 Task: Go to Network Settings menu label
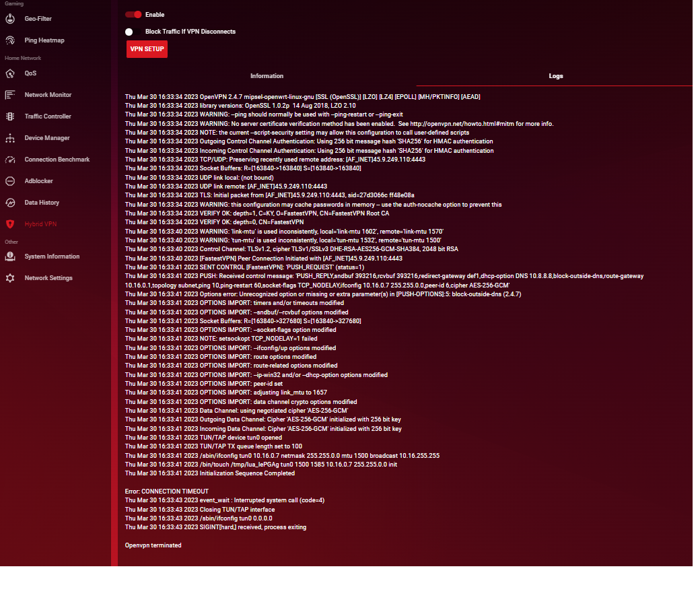coord(48,278)
